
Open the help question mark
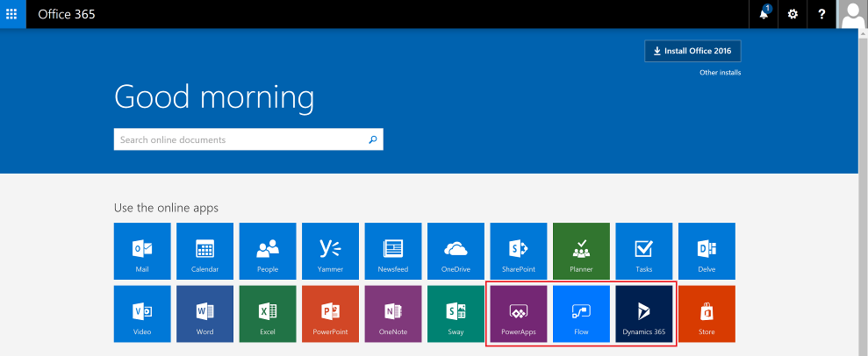[x=822, y=14]
